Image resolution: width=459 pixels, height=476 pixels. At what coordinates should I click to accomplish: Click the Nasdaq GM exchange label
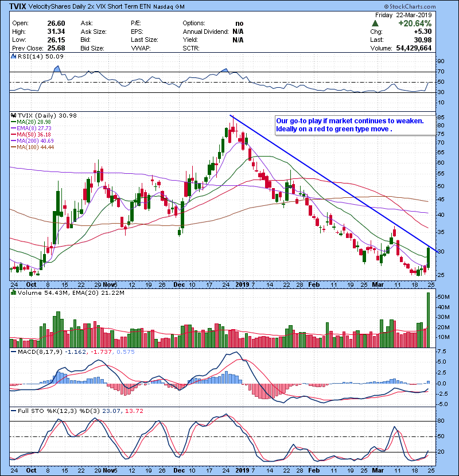point(169,7)
